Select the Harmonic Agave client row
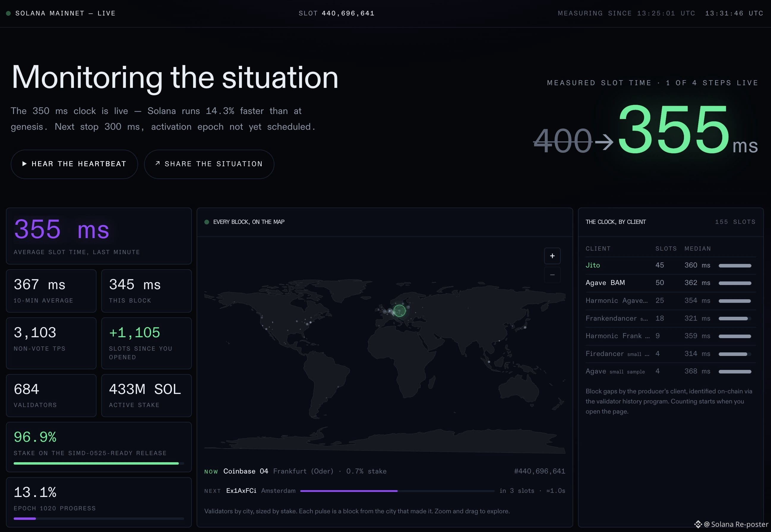Viewport: 771px width, 532px height. coord(670,301)
